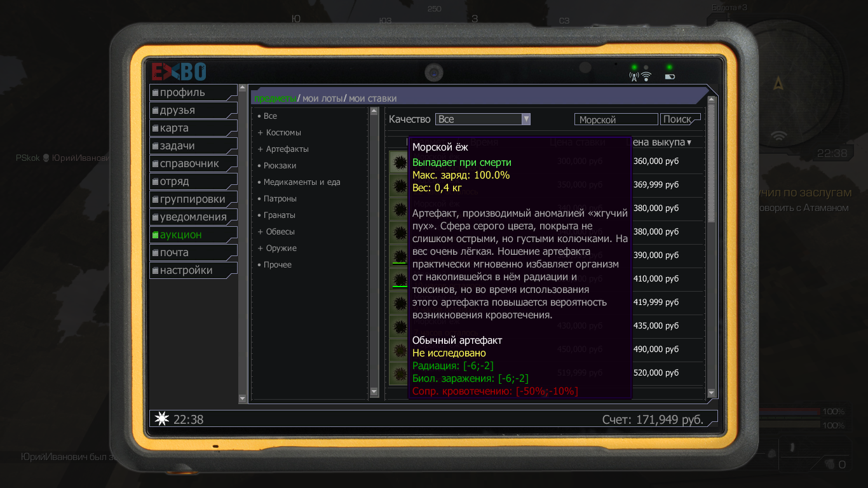
Task: Click the 369,999 руб buyout price
Action: tap(656, 185)
